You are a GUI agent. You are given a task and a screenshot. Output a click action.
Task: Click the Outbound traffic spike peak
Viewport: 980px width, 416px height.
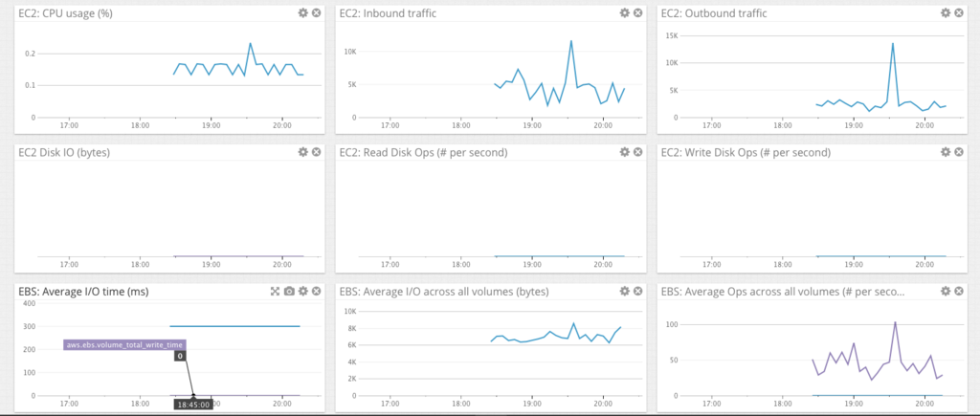click(893, 43)
